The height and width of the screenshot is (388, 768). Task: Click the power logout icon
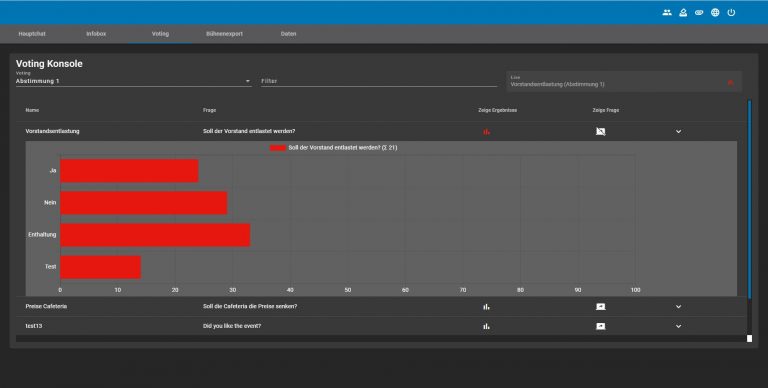(x=731, y=13)
